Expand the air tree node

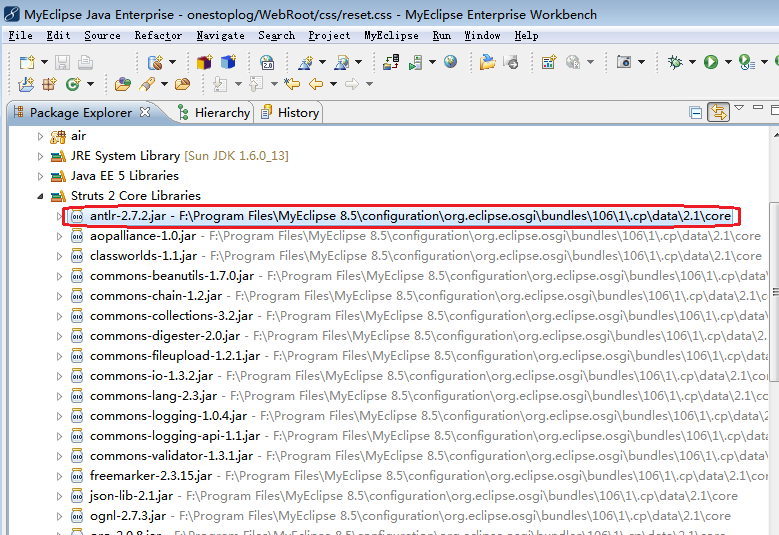point(40,136)
